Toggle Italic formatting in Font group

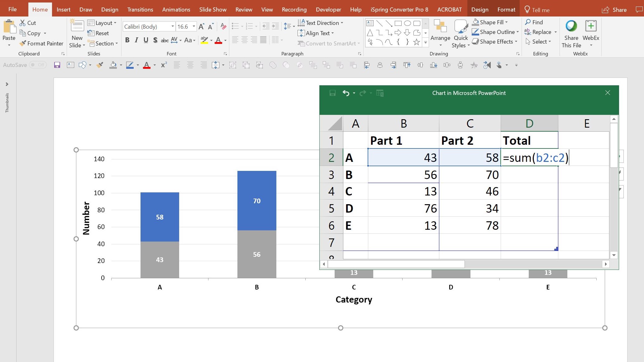coord(137,41)
